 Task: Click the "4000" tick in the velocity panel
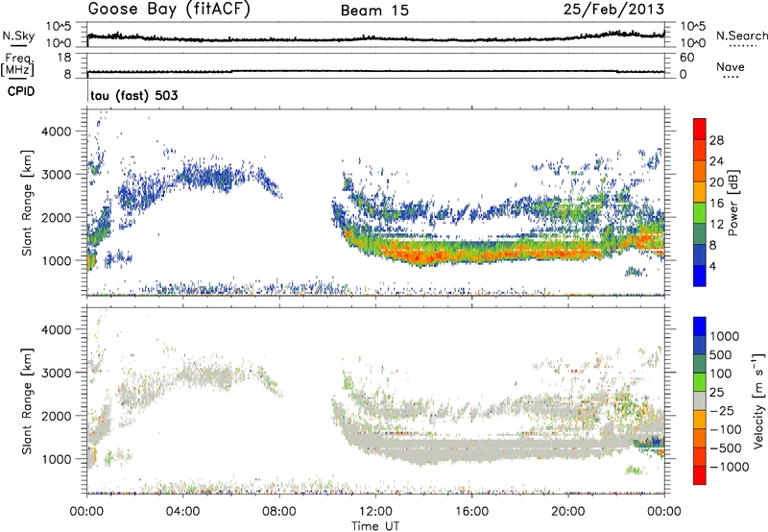[56, 329]
